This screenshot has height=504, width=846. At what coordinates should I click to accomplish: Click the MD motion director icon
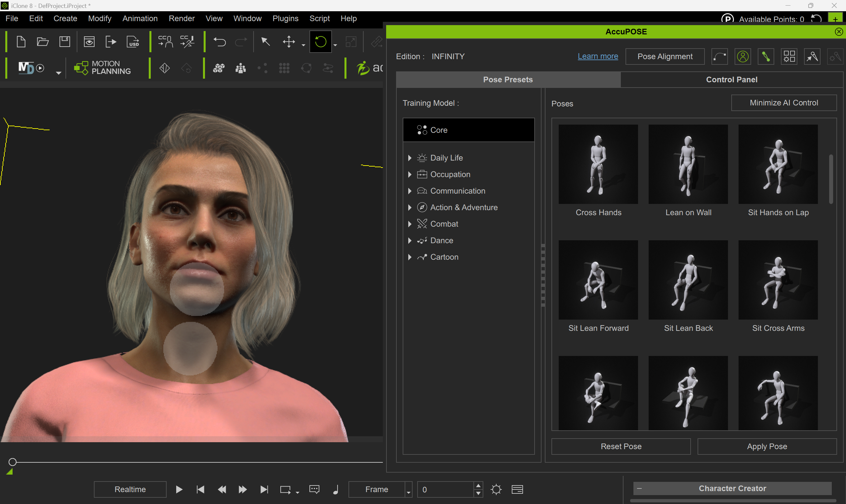click(31, 68)
